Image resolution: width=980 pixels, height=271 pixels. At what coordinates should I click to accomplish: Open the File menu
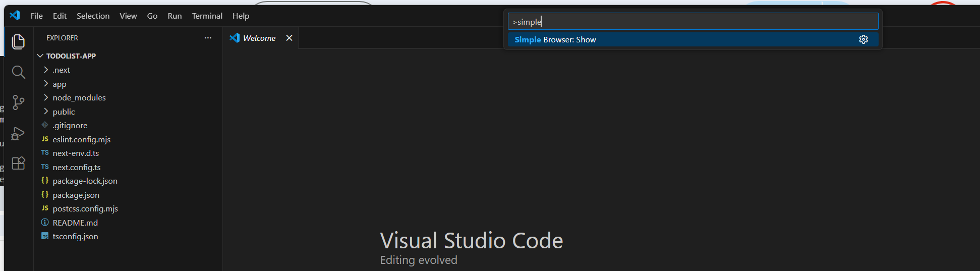point(37,16)
